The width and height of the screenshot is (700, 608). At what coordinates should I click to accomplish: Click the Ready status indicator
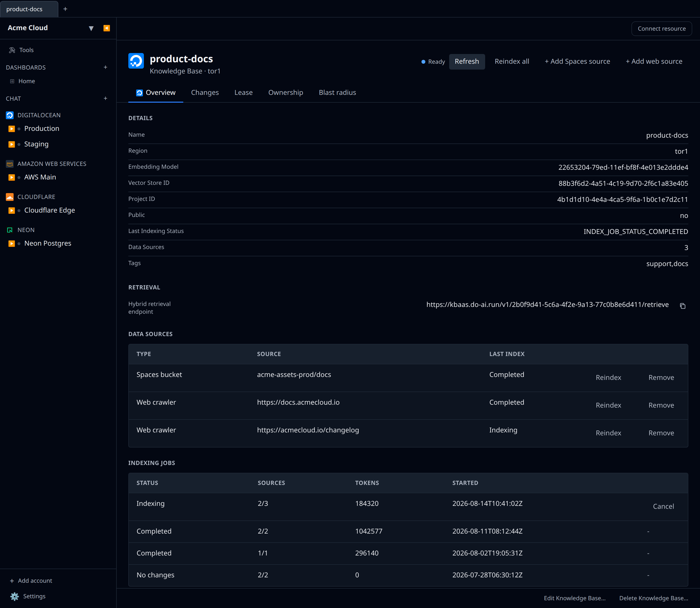coord(433,62)
